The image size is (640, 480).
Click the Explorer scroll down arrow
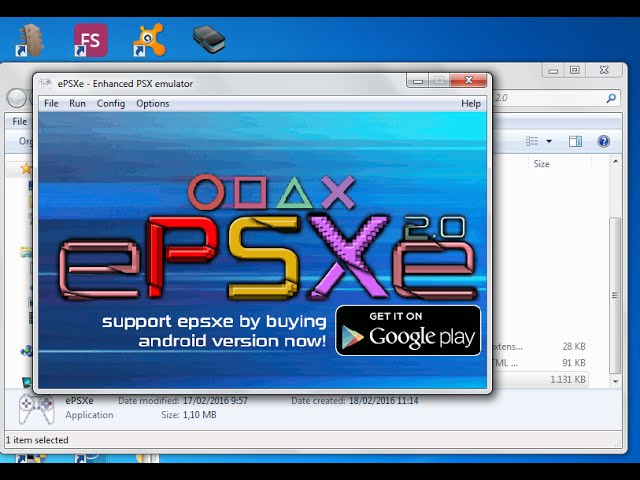(616, 381)
